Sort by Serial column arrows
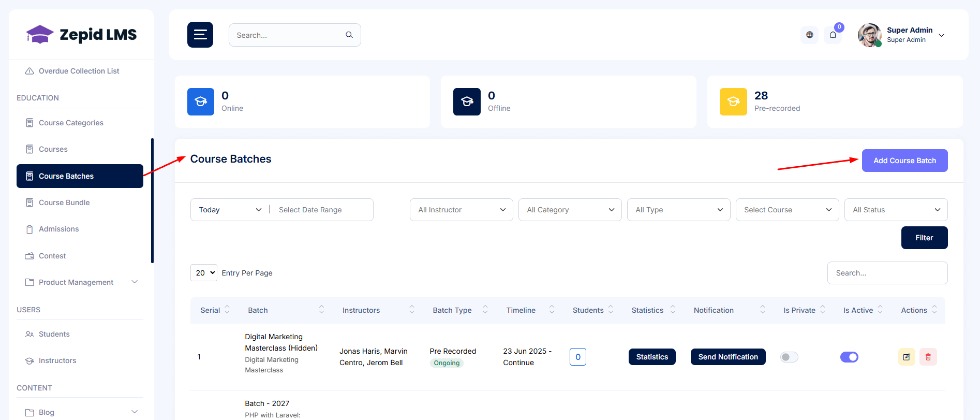 tap(227, 310)
